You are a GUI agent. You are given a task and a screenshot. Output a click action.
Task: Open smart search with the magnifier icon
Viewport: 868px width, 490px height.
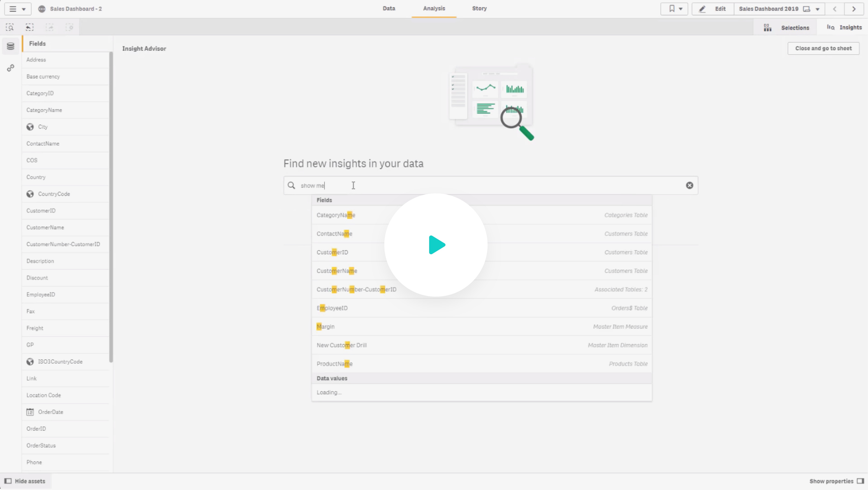[x=10, y=27]
